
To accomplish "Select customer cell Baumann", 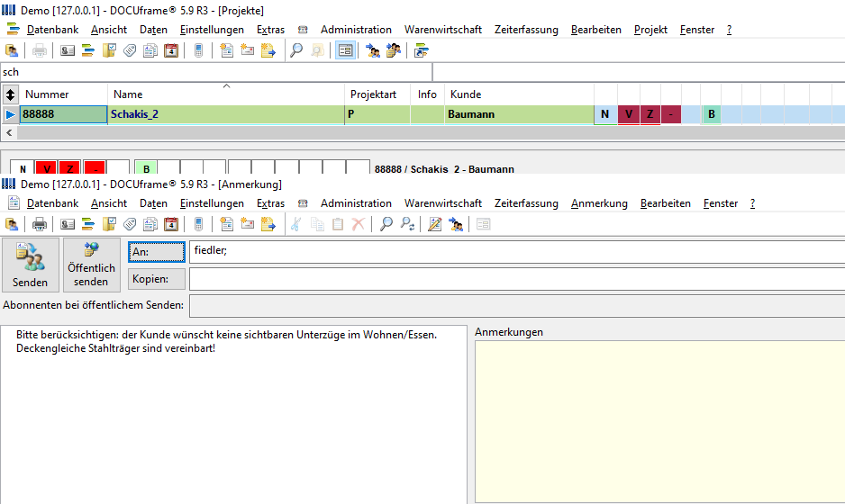I will (520, 114).
